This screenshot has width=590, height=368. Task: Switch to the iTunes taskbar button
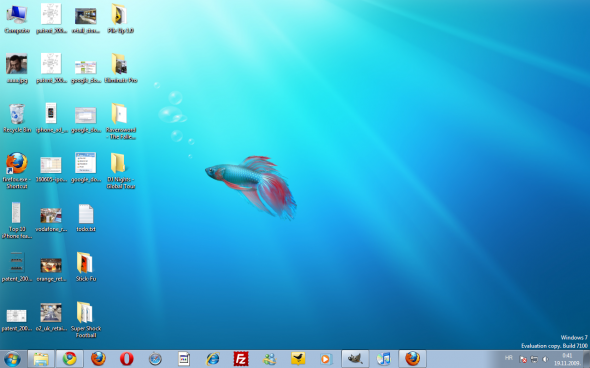tap(383, 359)
